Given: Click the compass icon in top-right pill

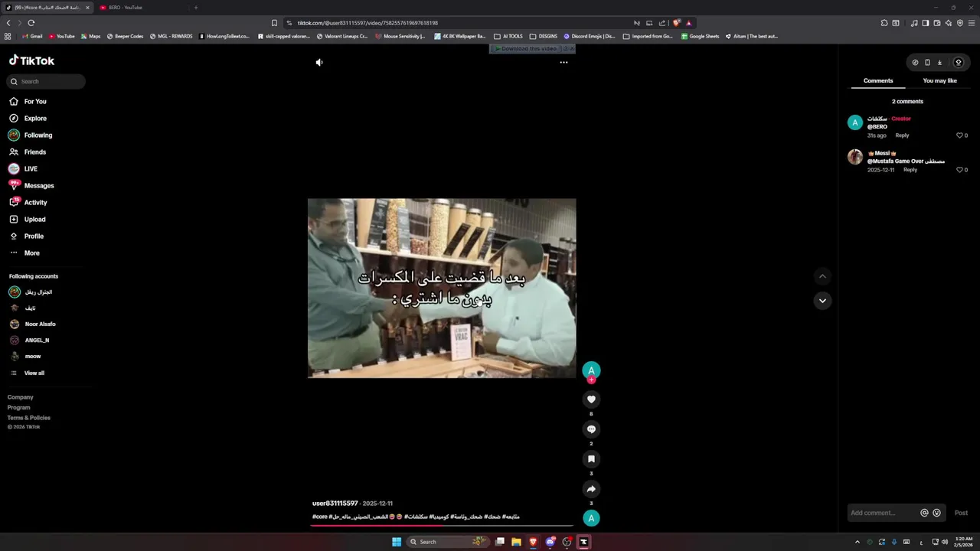Looking at the screenshot, I should tap(915, 63).
